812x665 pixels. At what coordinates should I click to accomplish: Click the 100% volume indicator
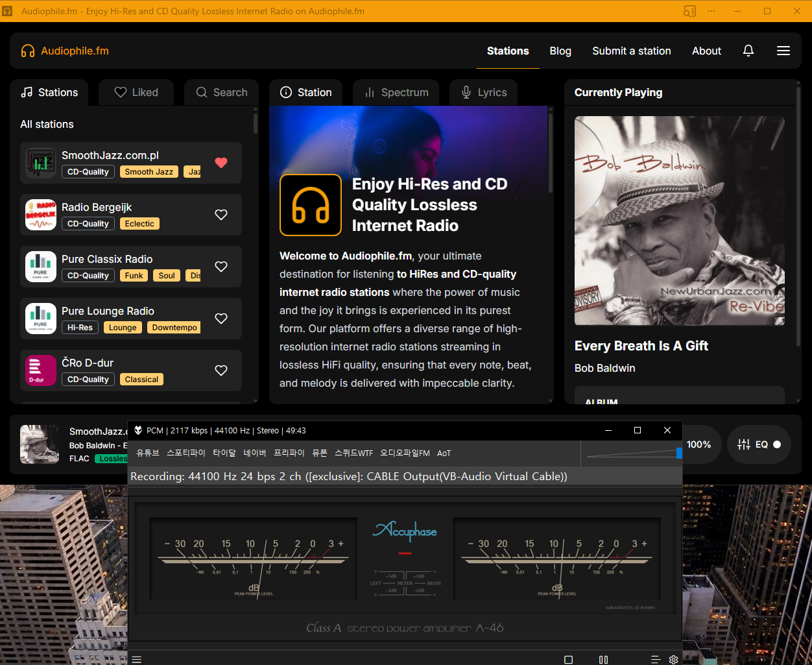point(699,444)
